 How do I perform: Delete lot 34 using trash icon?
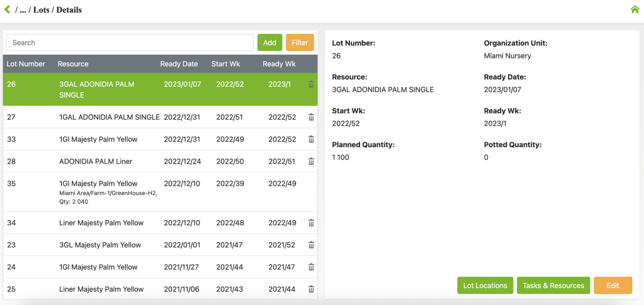tap(311, 223)
